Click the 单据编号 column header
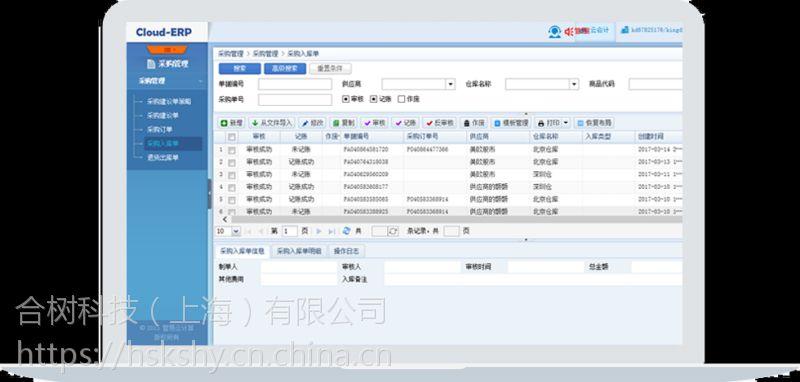The image size is (800, 382). pyautogui.click(x=372, y=137)
